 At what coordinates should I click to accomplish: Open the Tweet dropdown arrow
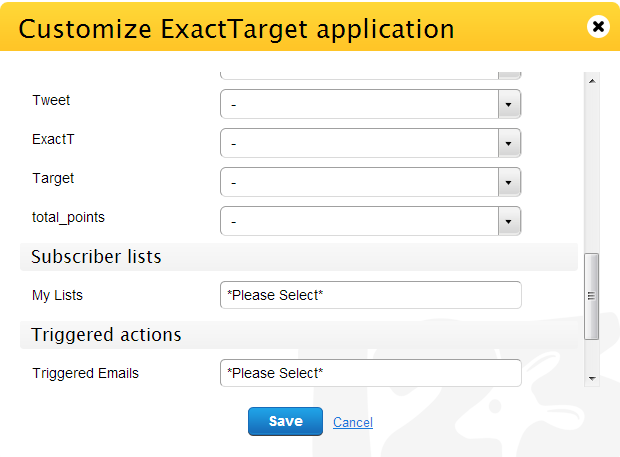pyautogui.click(x=509, y=104)
